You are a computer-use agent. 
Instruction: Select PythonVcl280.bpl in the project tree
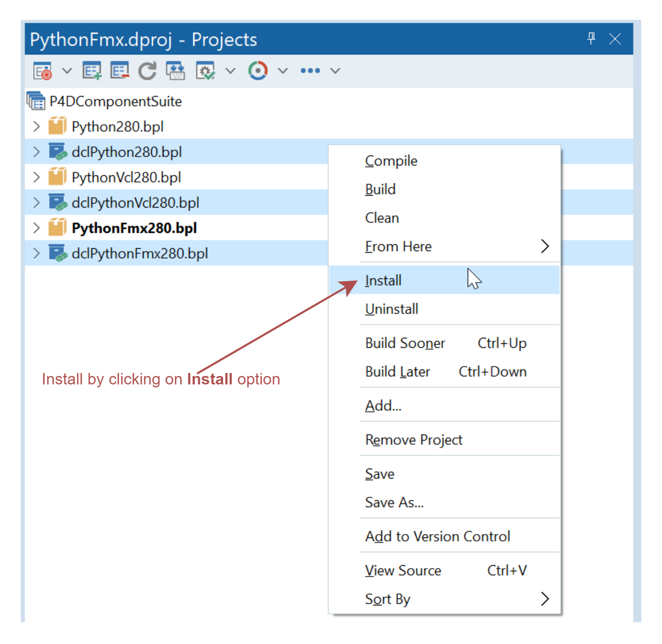[126, 177]
